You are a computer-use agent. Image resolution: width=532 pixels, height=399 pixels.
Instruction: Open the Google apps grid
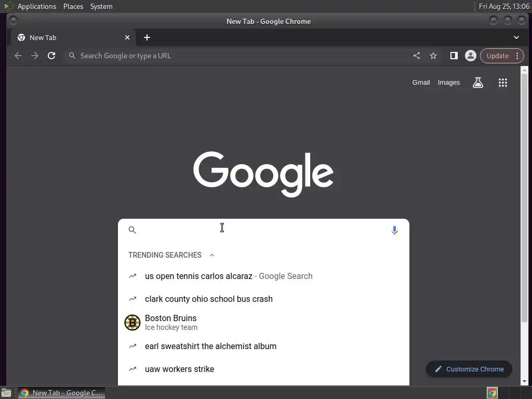pyautogui.click(x=503, y=83)
